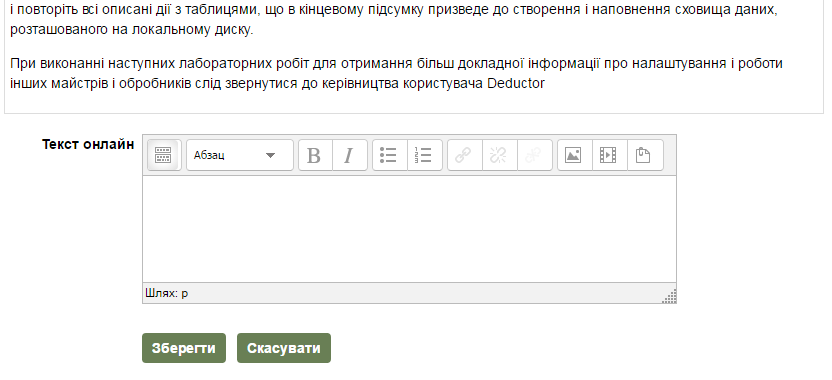Click the Зберегти save button
The width and height of the screenshot is (832, 380).
coord(184,348)
